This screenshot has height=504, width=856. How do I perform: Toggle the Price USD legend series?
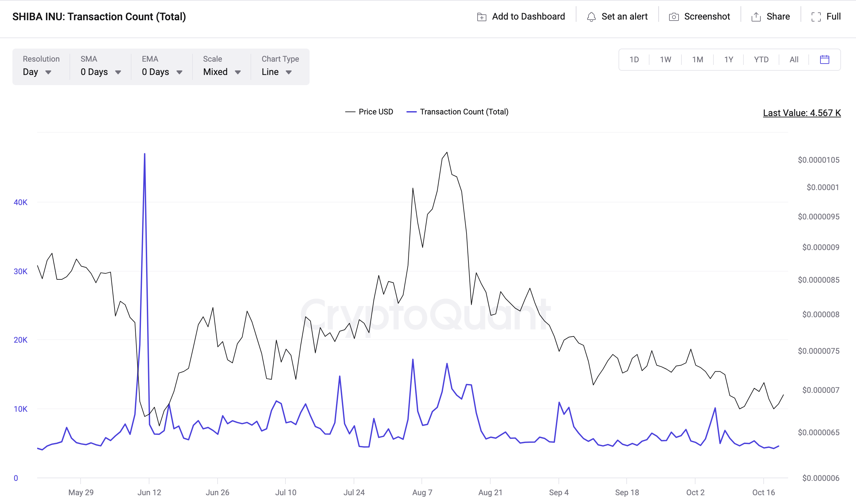(x=369, y=112)
